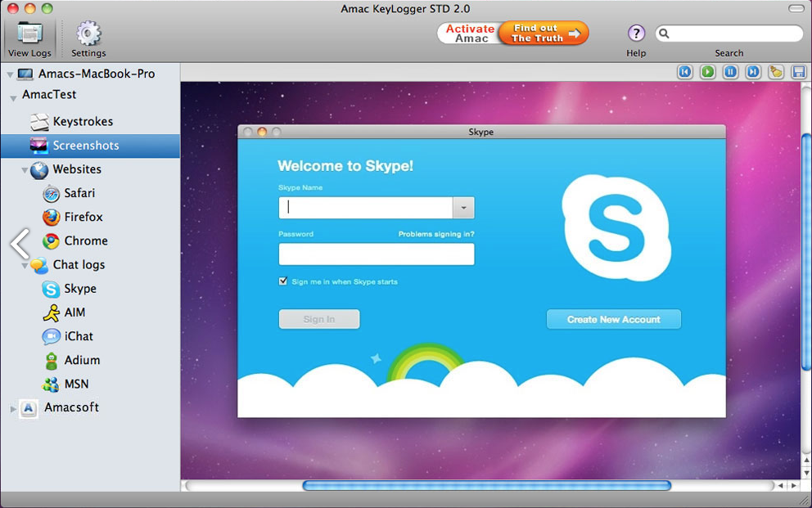Click the scroll right arrow at the bottom
This screenshot has width=812, height=508.
[794, 486]
